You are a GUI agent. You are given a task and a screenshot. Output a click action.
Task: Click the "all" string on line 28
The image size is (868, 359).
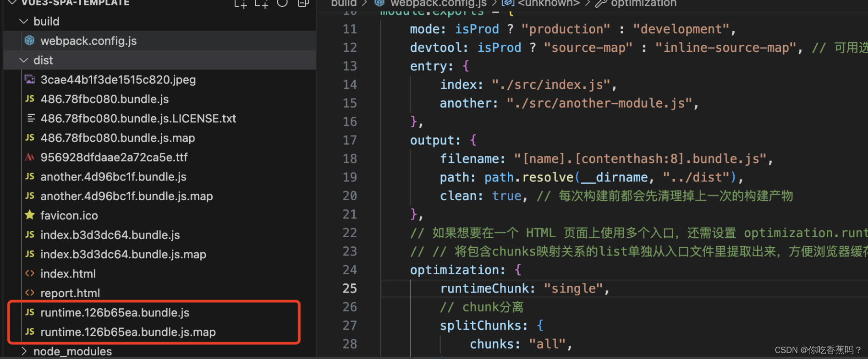pos(547,344)
